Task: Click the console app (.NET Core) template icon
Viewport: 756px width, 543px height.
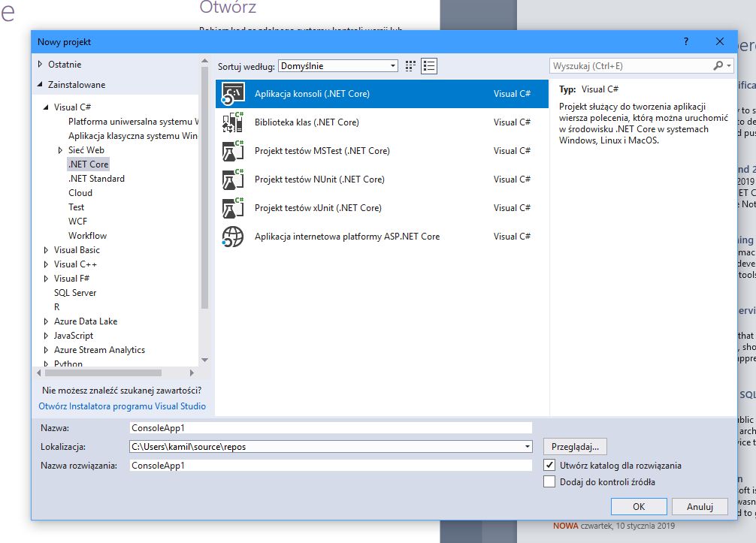Action: pos(233,93)
